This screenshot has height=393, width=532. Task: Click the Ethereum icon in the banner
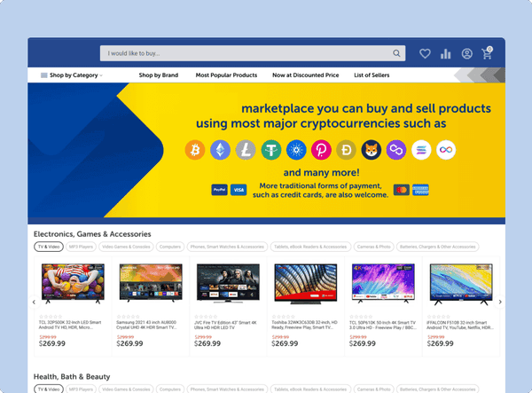(x=219, y=150)
